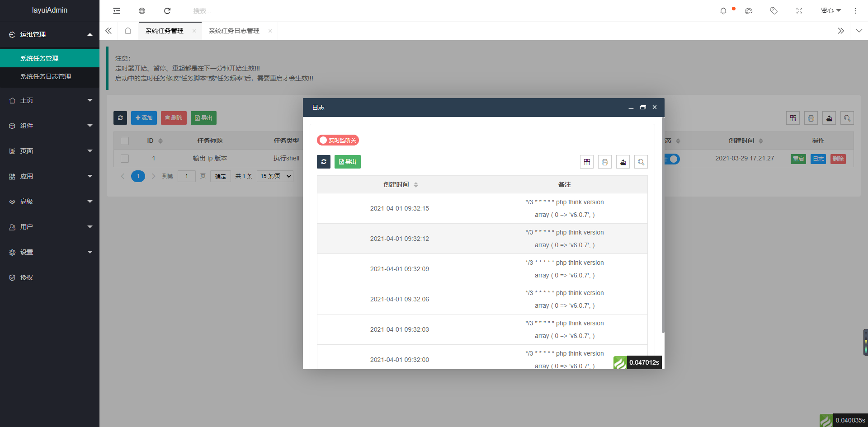The width and height of the screenshot is (868, 427).
Task: Minimize the 日志 dialog
Action: (631, 108)
